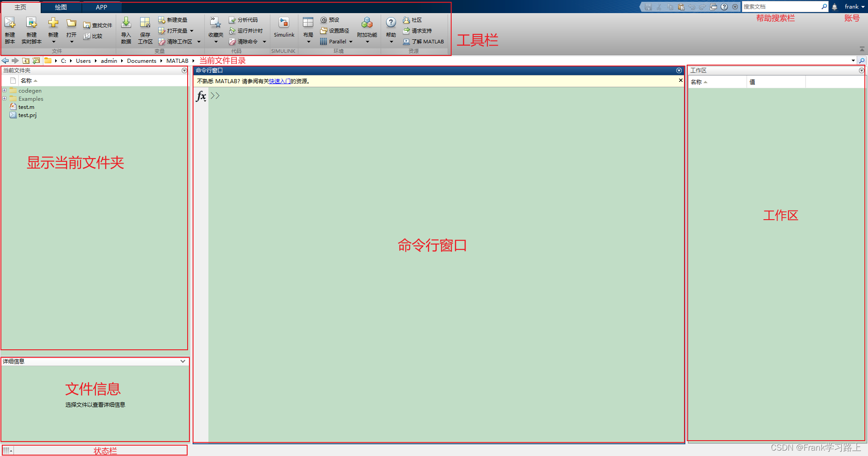Click inside the 搜索文档 search field
The height and width of the screenshot is (456, 868).
[782, 6]
